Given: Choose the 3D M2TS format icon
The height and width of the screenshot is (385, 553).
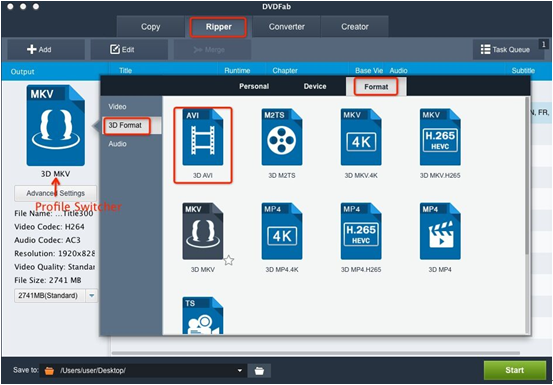Looking at the screenshot, I should click(x=282, y=137).
